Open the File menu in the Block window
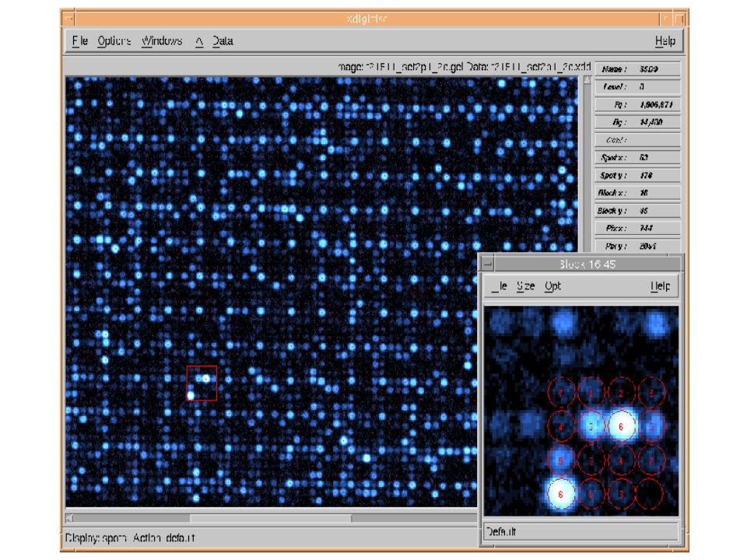Image resolution: width=747 pixels, height=560 pixels. click(500, 285)
